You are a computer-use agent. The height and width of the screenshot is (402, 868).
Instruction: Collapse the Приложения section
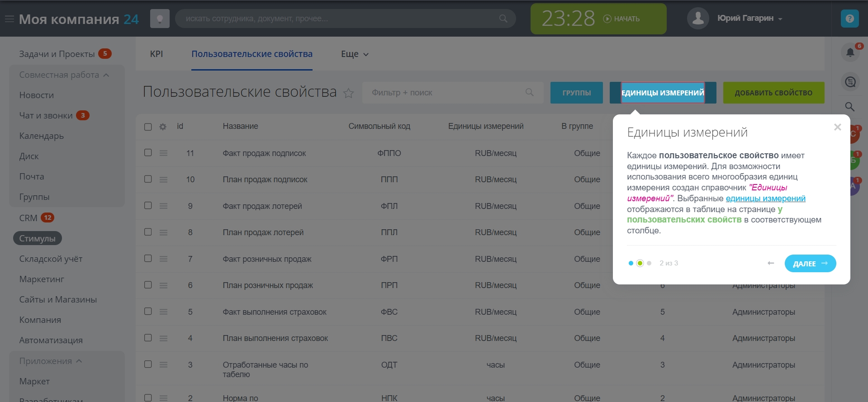[50, 361]
